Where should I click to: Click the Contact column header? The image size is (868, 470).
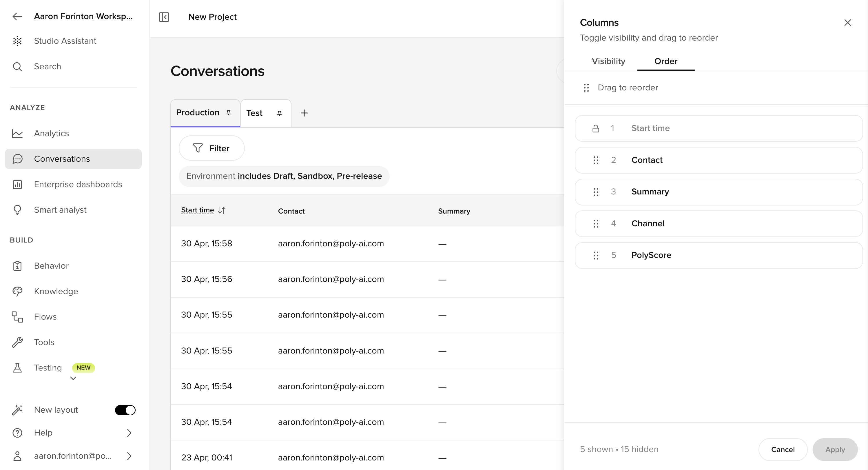tap(291, 211)
